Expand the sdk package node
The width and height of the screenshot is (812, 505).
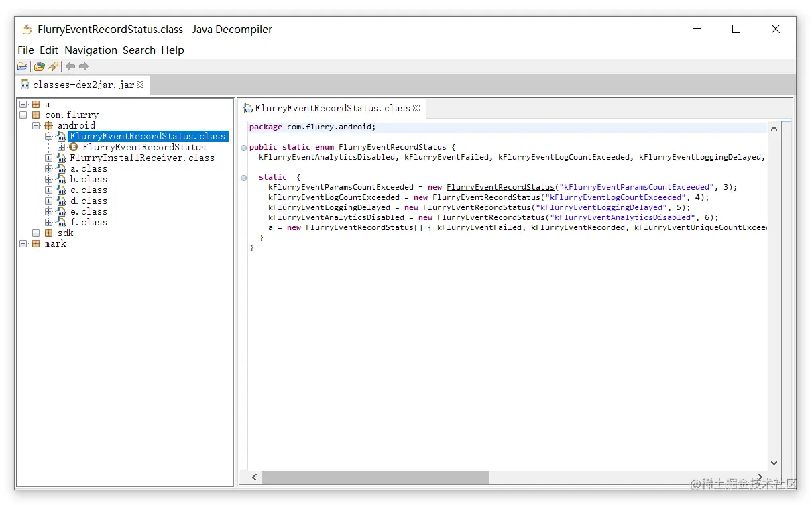click(36, 233)
